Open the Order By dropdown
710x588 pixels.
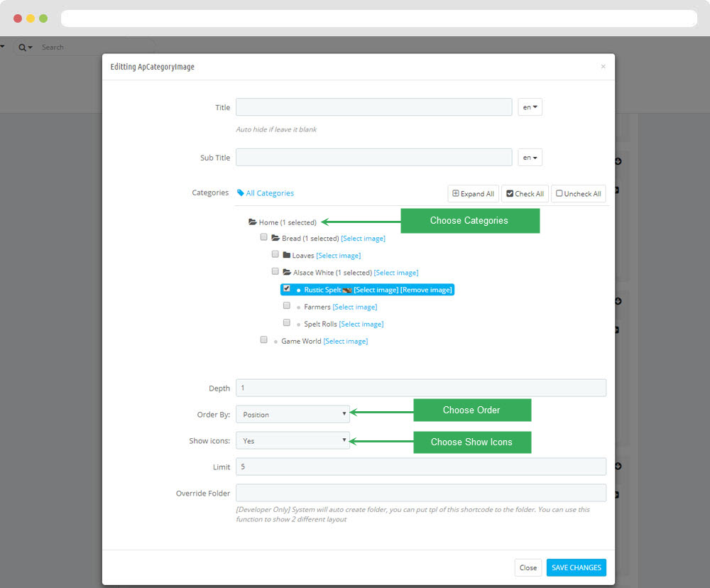pos(293,415)
